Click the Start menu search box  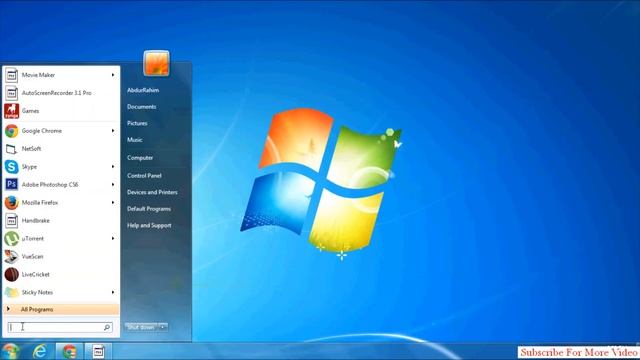(60, 327)
